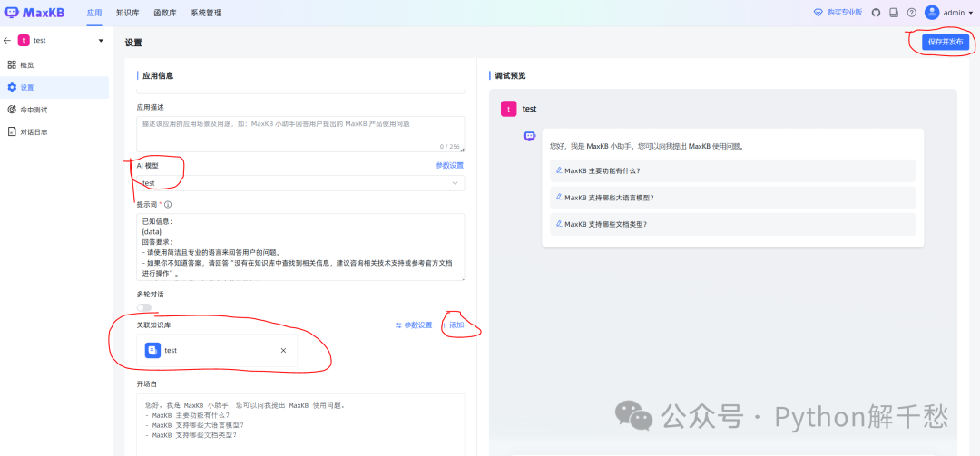This screenshot has height=456, width=980.
Task: Click the pink test icon in preview header
Action: click(509, 109)
